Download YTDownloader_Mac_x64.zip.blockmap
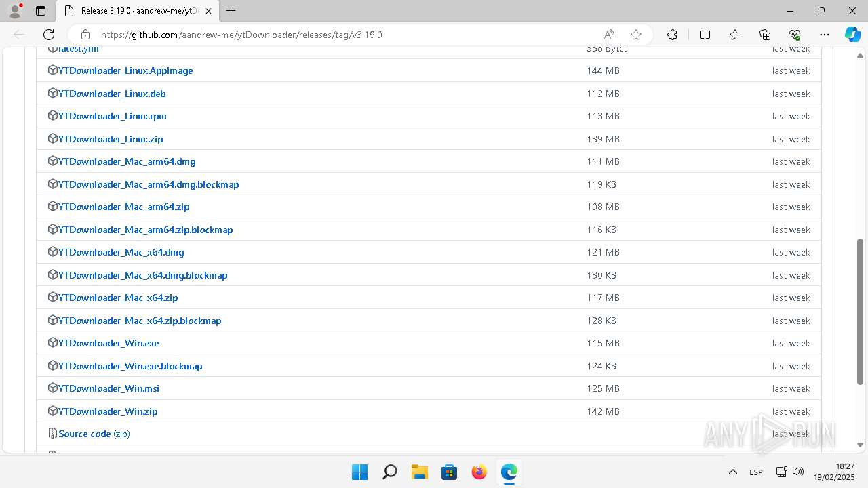The image size is (868, 488). click(x=140, y=321)
